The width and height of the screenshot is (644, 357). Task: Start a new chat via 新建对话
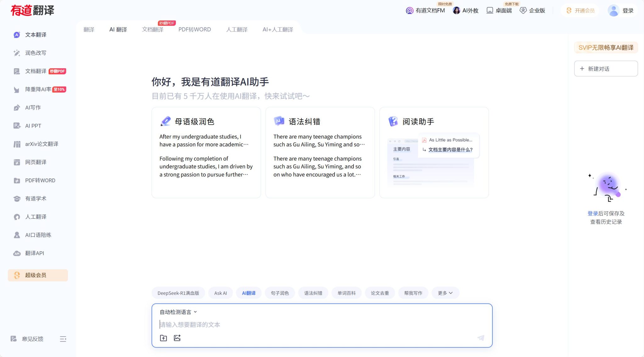coord(606,68)
